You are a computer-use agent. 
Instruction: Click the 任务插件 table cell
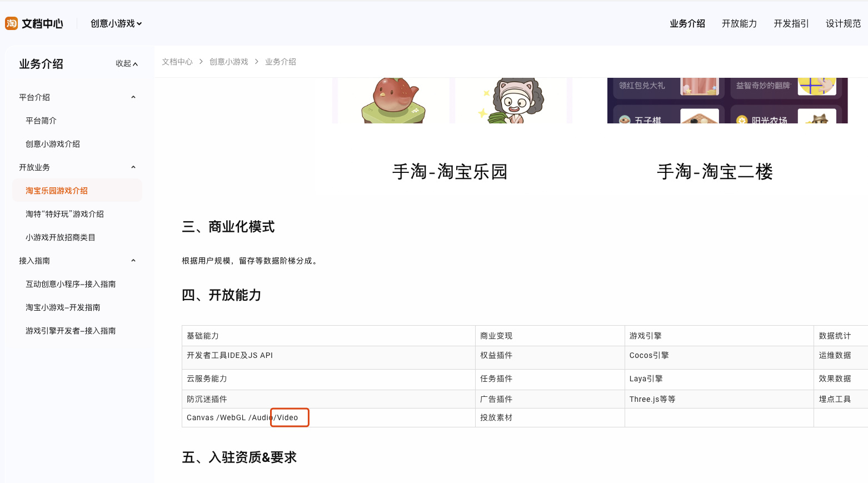550,380
